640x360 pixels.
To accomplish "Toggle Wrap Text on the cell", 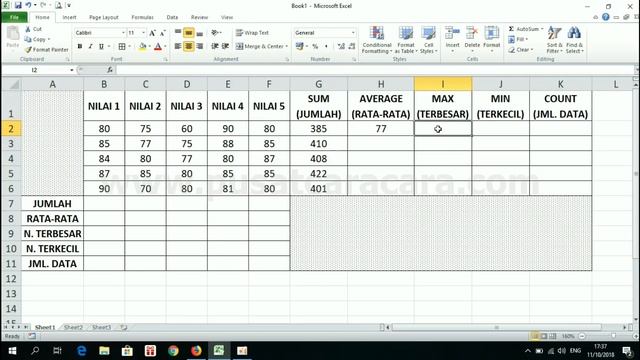I will click(252, 33).
